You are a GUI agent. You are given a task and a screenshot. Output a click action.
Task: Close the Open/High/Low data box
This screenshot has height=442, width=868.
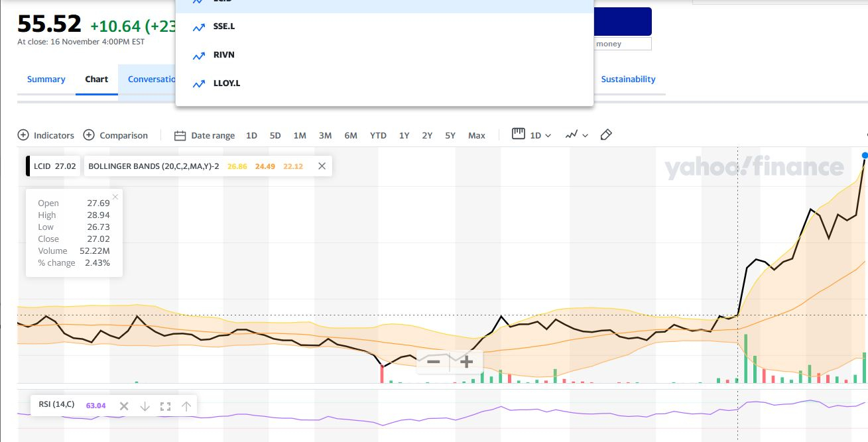pos(115,197)
